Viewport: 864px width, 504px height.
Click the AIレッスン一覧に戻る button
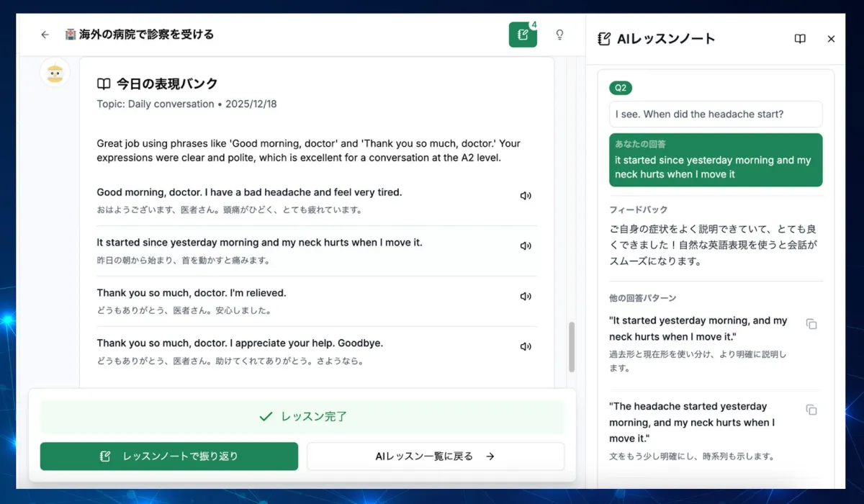436,456
